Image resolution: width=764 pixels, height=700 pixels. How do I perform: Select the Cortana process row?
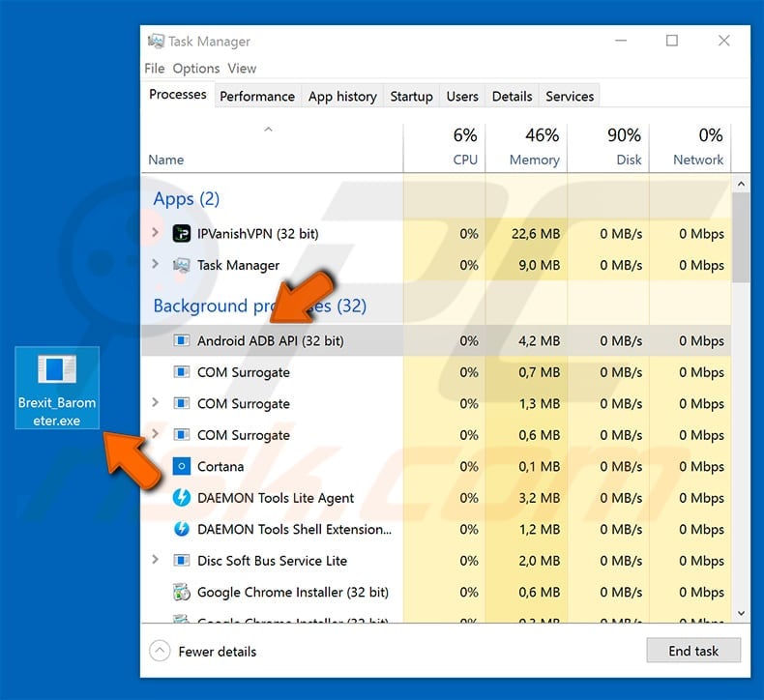point(436,467)
